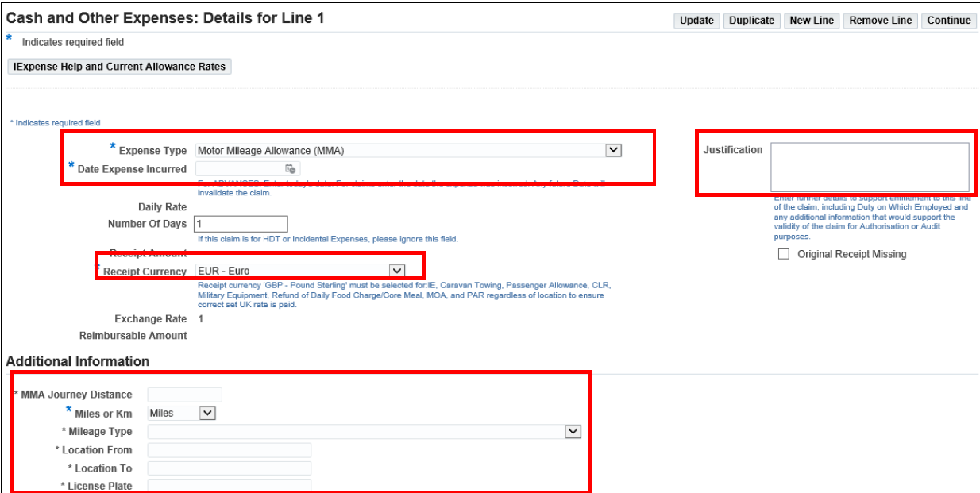980x493 pixels.
Task: Open the date picker calendar icon
Action: [x=291, y=169]
